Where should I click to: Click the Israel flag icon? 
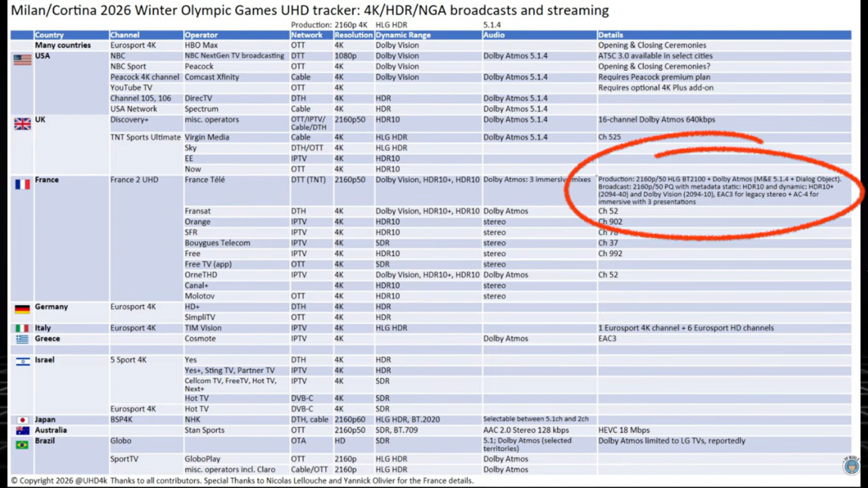click(22, 361)
